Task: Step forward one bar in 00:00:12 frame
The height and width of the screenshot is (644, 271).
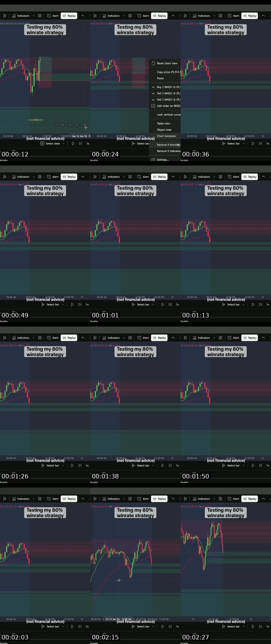Action: pos(80,144)
